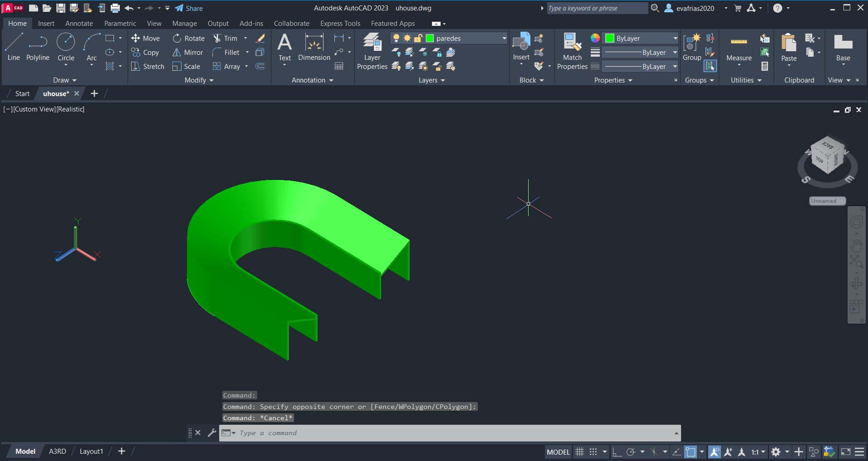The image size is (868, 461).
Task: Toggle grid display in status bar
Action: 579,452
